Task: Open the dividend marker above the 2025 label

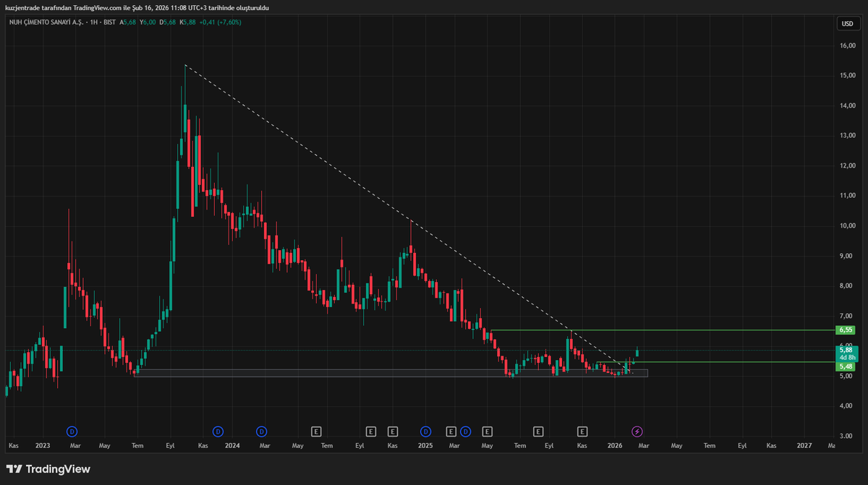Action: coord(425,432)
